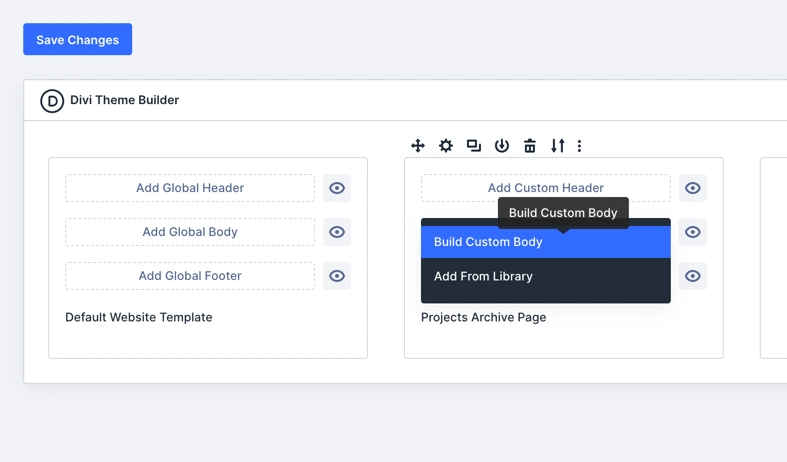
Task: Toggle custom footer eye icon
Action: coord(693,276)
